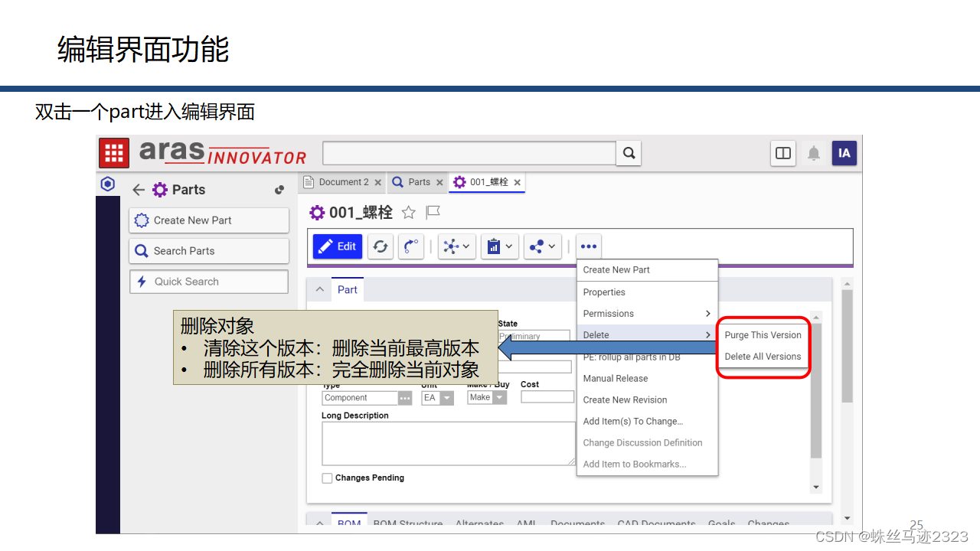Viewport: 980px width, 551px height.
Task: Open the Unit EA dropdown
Action: (448, 397)
